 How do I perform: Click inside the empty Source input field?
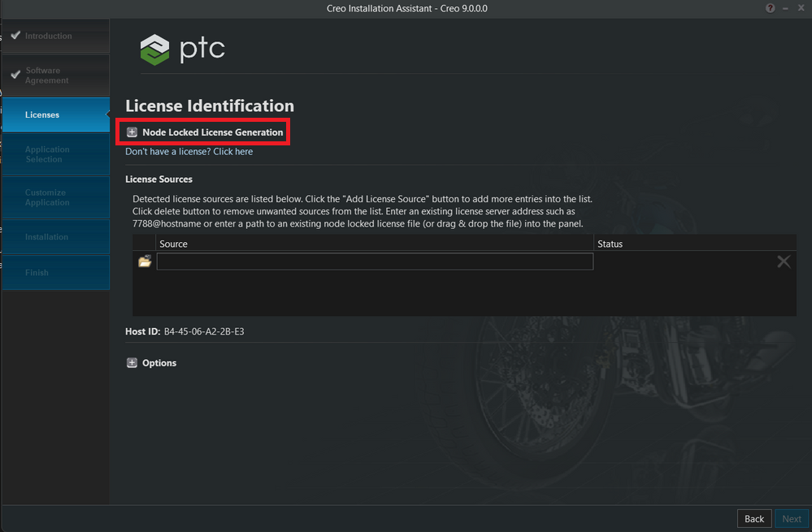pos(374,261)
